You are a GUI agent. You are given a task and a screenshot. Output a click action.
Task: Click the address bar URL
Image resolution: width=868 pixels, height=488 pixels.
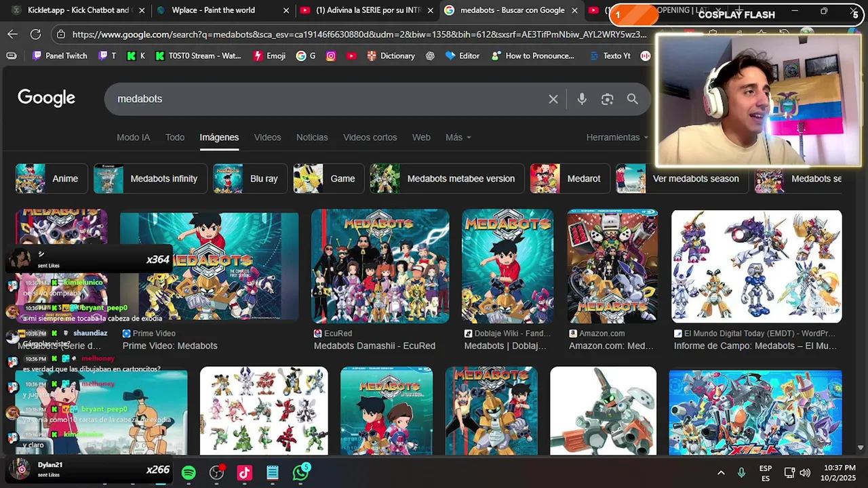point(359,34)
